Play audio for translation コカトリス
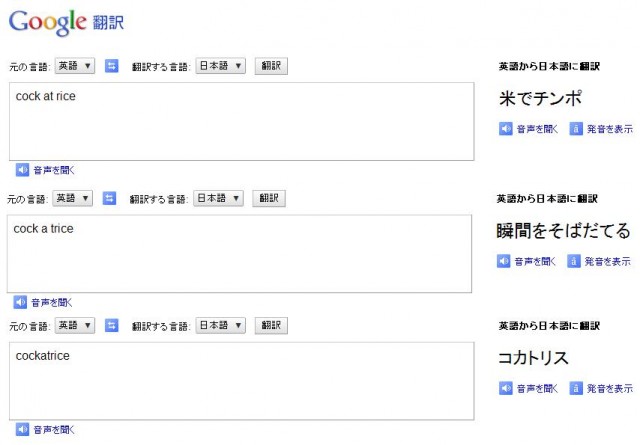Screen dimensions: 640x445 click(x=505, y=388)
